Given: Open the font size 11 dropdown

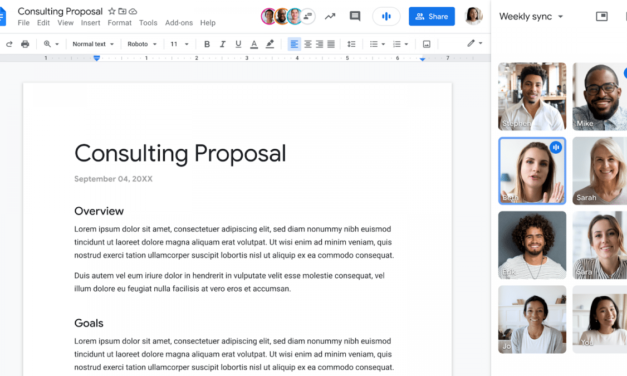Looking at the screenshot, I should click(x=179, y=44).
